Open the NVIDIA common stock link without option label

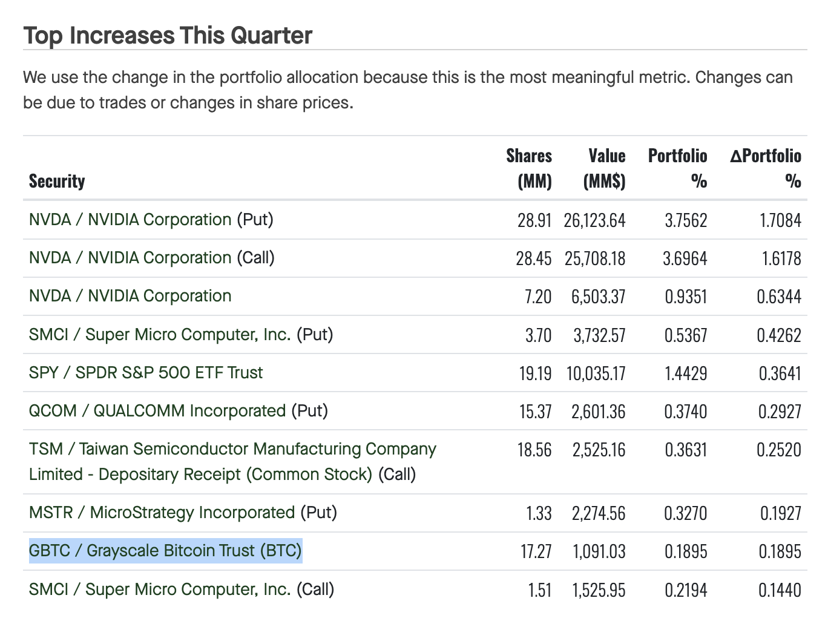point(130,296)
